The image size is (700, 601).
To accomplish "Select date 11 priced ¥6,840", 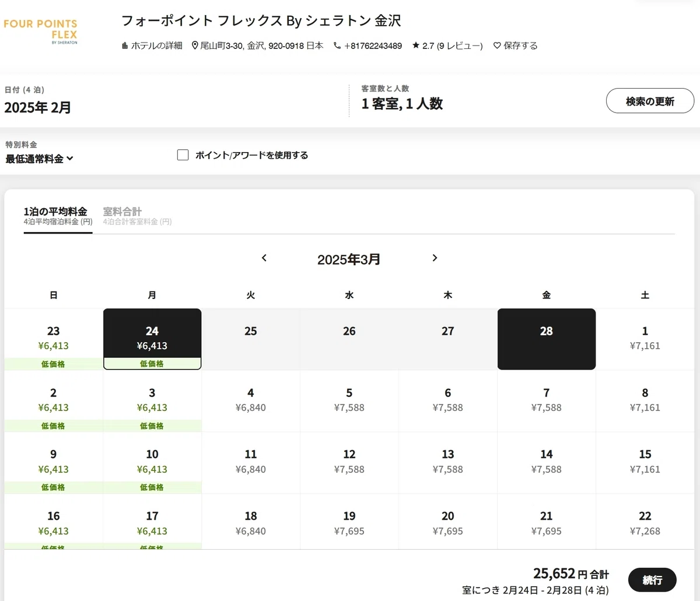I will [251, 463].
